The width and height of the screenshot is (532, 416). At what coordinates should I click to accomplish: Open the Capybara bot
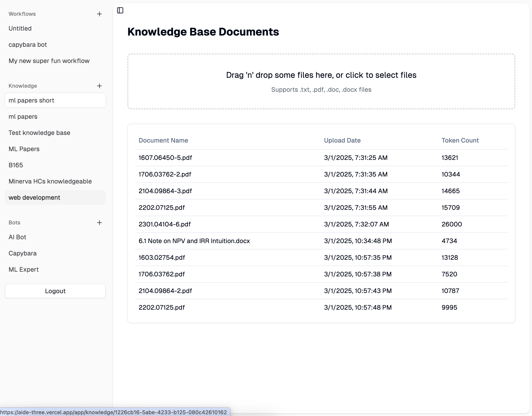pos(23,253)
